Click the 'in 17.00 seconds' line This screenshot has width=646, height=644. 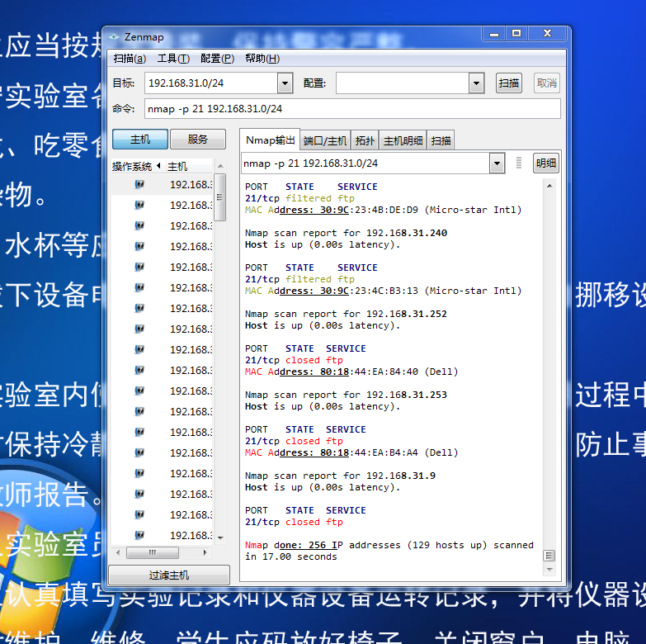point(291,556)
